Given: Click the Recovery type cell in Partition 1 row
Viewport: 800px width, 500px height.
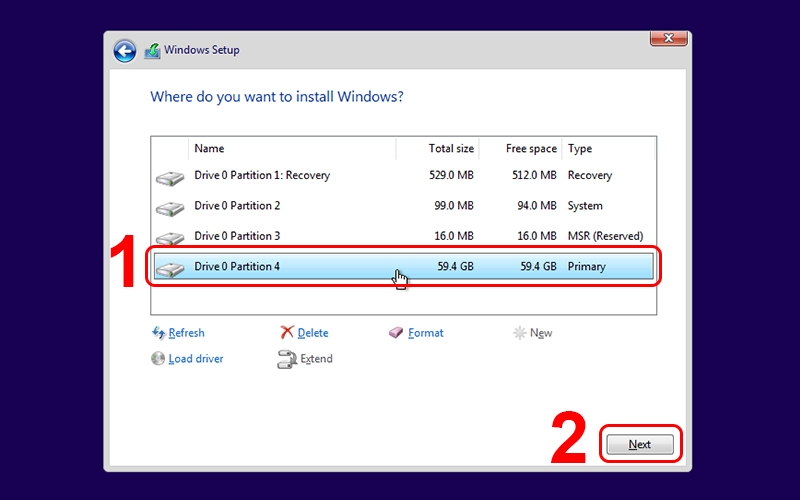Looking at the screenshot, I should [x=590, y=175].
